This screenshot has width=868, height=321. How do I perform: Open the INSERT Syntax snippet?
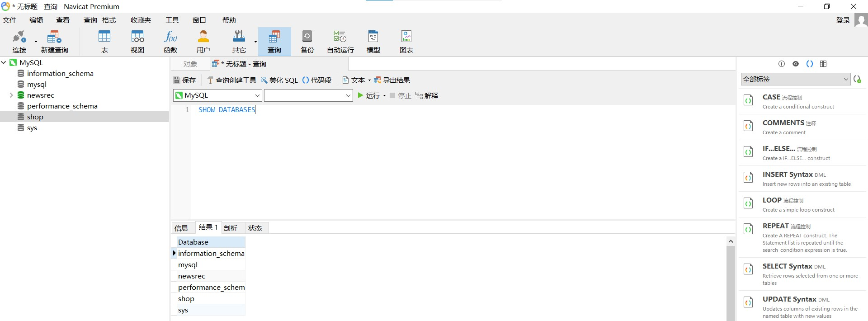tap(803, 179)
